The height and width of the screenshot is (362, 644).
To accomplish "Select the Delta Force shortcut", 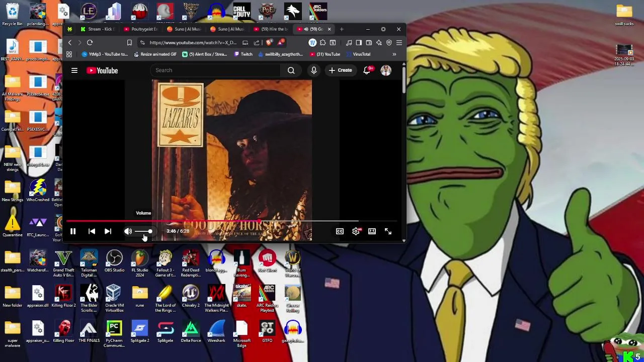I will click(191, 332).
